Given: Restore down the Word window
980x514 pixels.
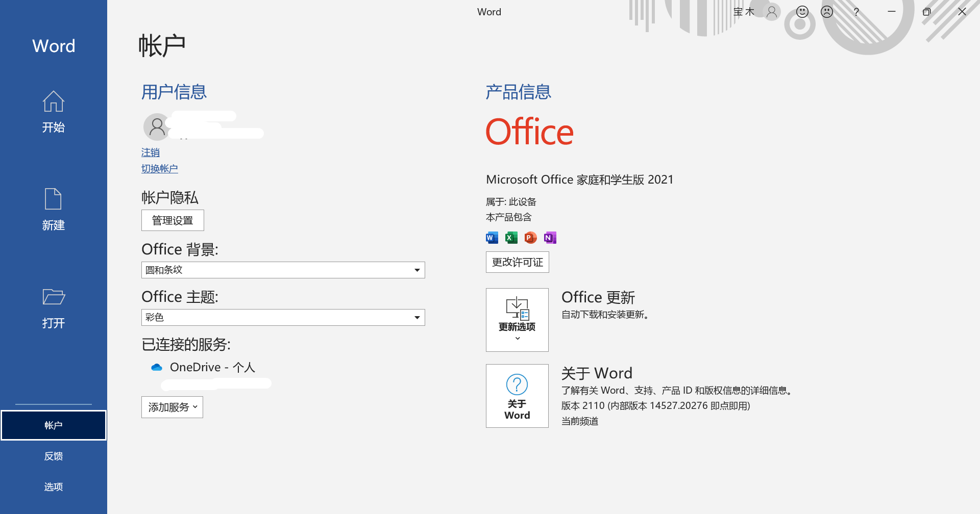Looking at the screenshot, I should (927, 12).
